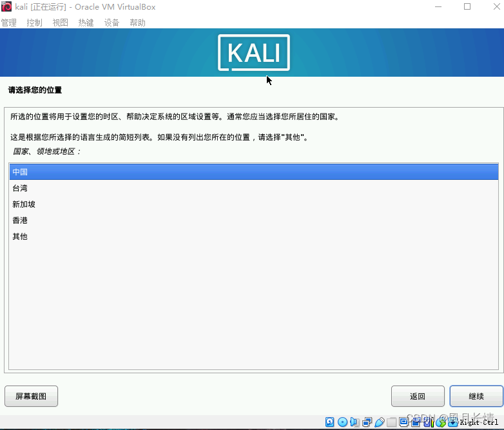The height and width of the screenshot is (430, 504).
Task: Click the keyboard capture arrow icon
Action: (452, 422)
